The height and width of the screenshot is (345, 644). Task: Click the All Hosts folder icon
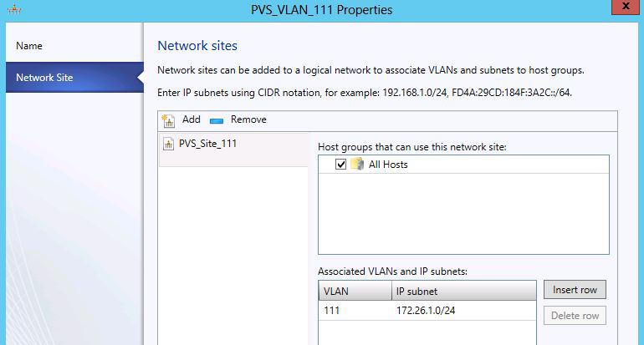click(x=357, y=164)
